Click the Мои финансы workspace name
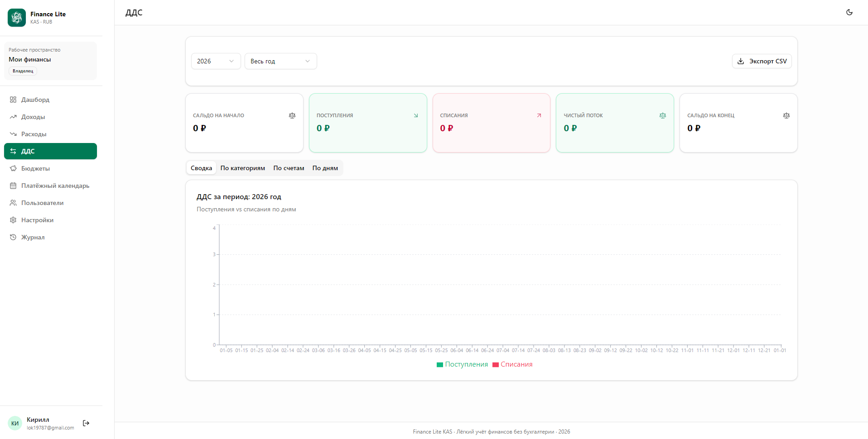 point(30,59)
